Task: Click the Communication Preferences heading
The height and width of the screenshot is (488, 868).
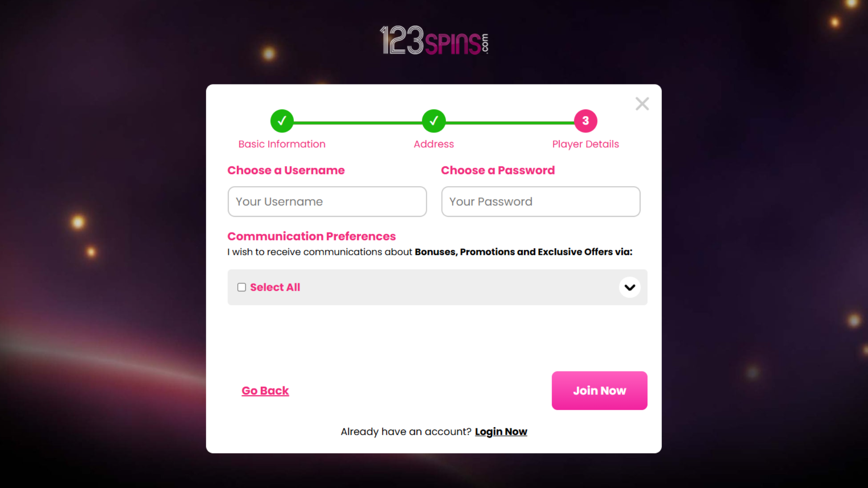Action: tap(311, 236)
